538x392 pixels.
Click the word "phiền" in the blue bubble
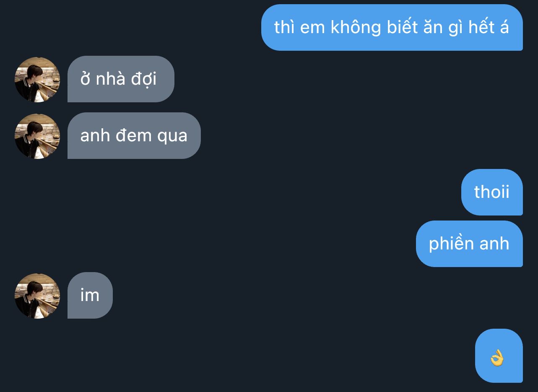pos(453,244)
